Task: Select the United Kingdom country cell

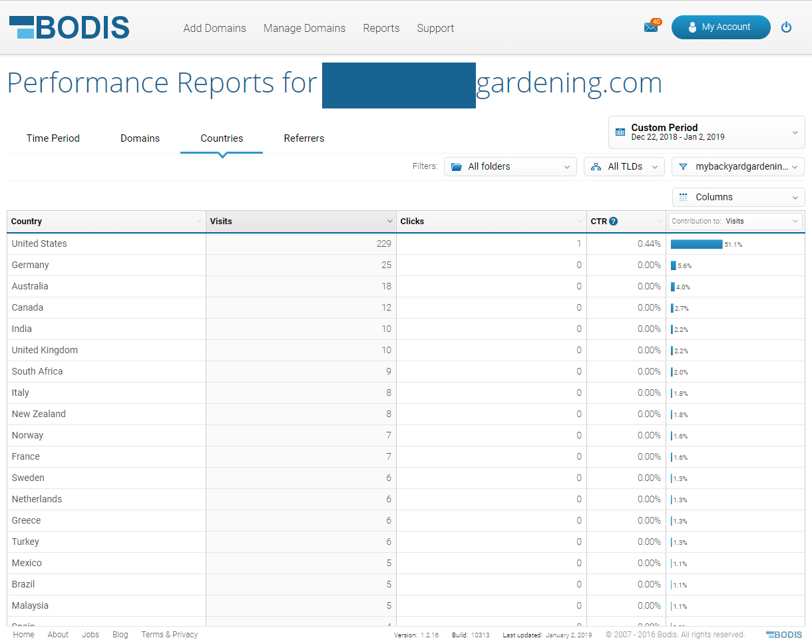Action: coord(106,351)
